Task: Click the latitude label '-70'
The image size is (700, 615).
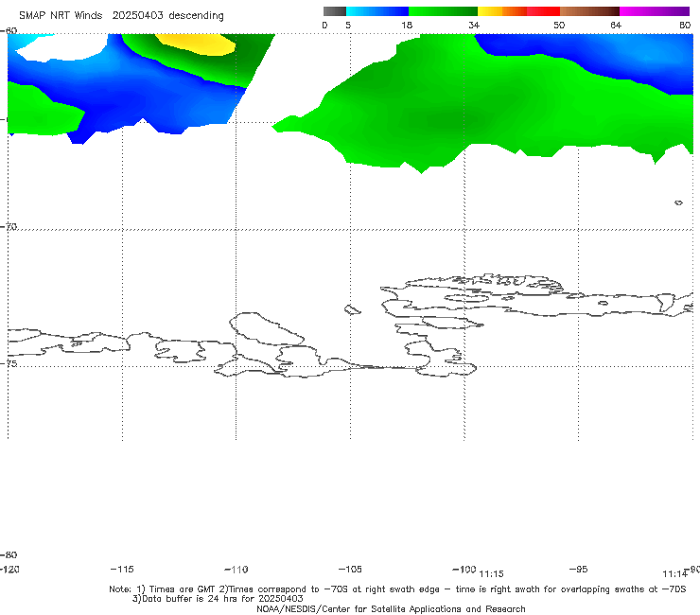Action: click(x=9, y=226)
